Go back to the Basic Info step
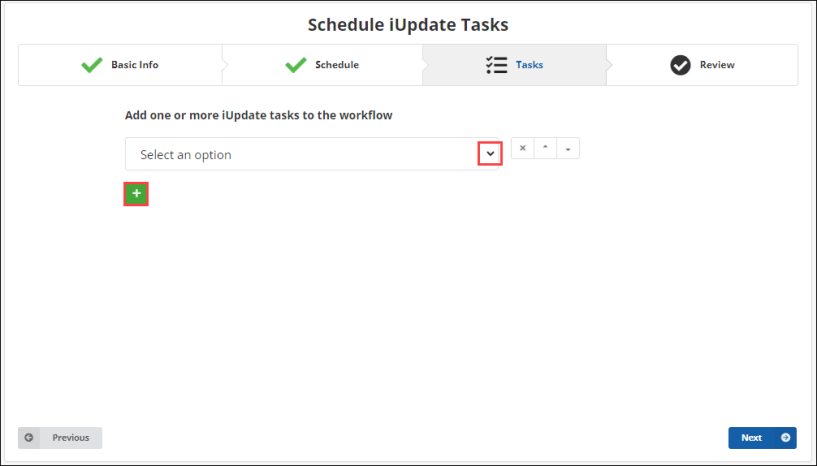817x466 pixels. pos(134,65)
